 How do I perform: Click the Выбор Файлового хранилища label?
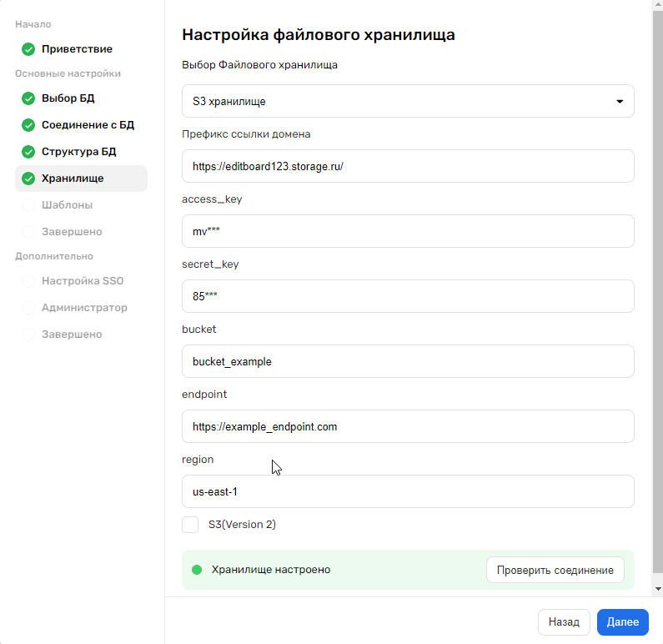(x=259, y=65)
